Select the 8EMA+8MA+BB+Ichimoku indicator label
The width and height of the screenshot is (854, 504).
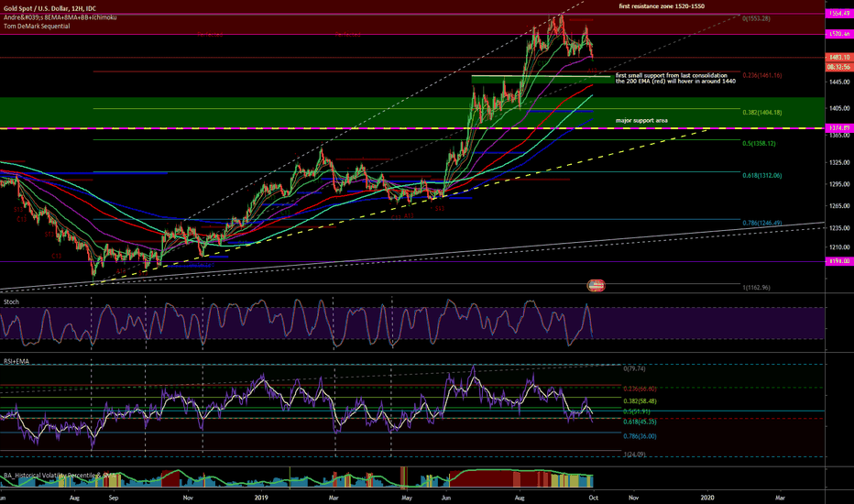pyautogui.click(x=60, y=17)
